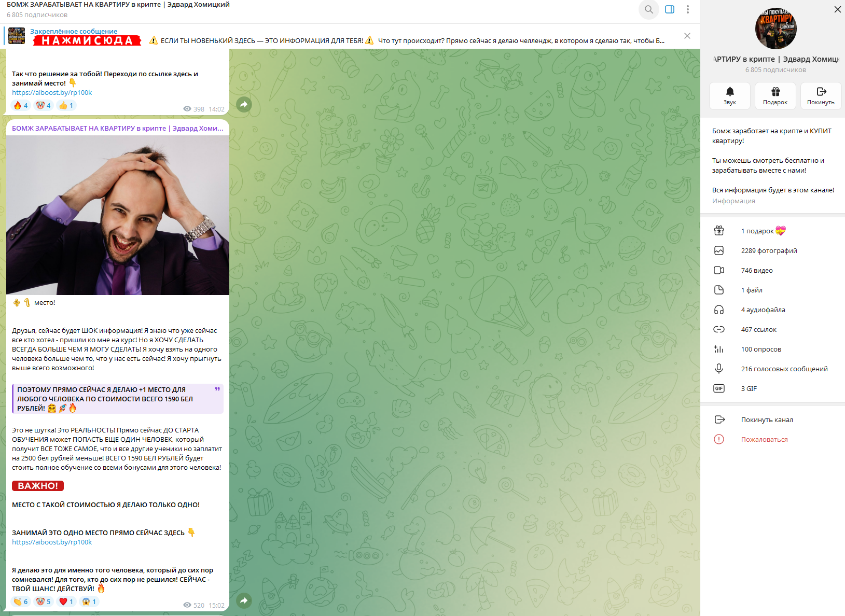The width and height of the screenshot is (845, 616).
Task: Toggle clown reaction with count 5
Action: pos(44,601)
